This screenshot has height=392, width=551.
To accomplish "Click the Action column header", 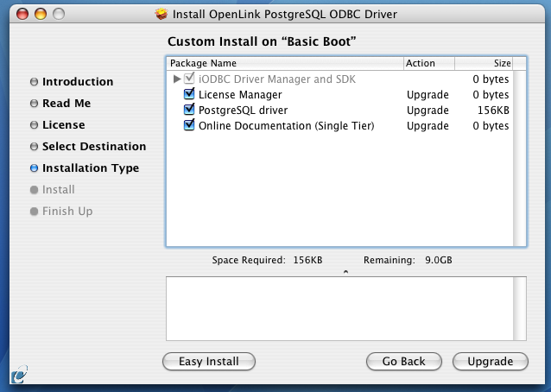I will coord(429,63).
